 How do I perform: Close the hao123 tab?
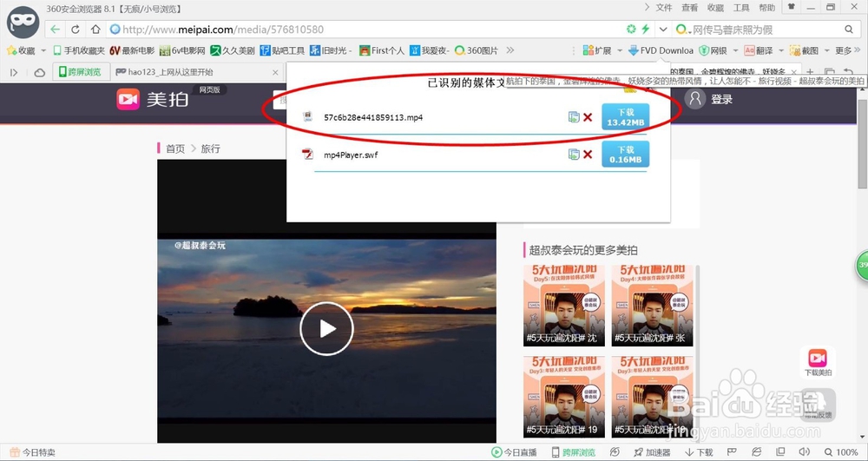tap(275, 72)
